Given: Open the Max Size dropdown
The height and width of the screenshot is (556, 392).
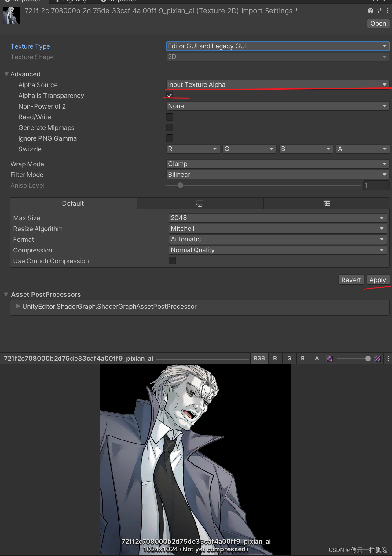Looking at the screenshot, I should click(x=278, y=218).
